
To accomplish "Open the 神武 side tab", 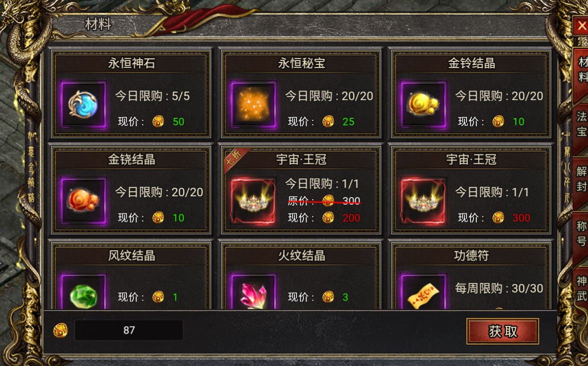I will tap(581, 289).
